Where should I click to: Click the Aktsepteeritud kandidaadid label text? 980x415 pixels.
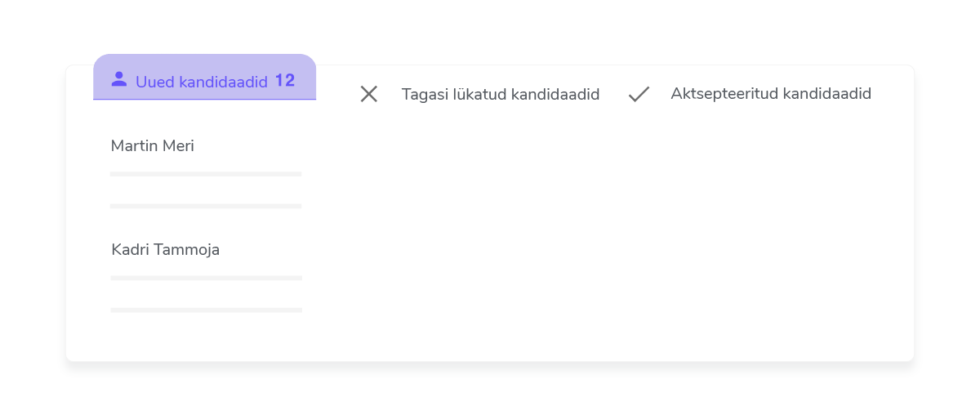[771, 93]
